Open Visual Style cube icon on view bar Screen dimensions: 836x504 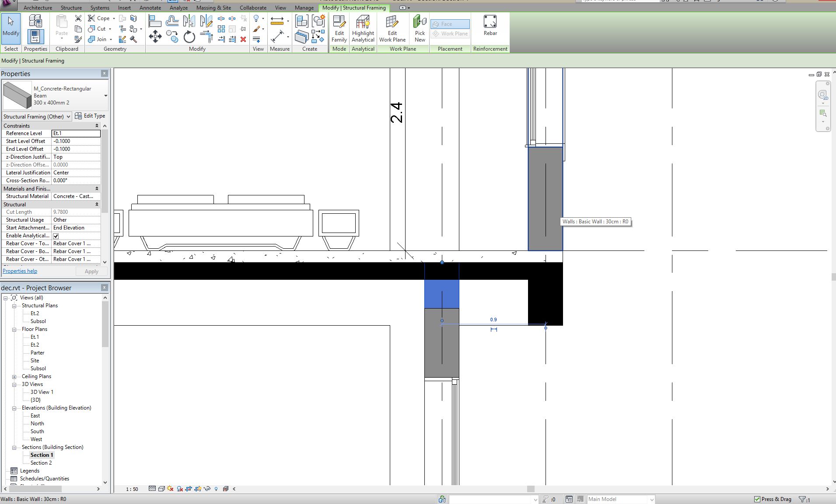click(x=162, y=489)
